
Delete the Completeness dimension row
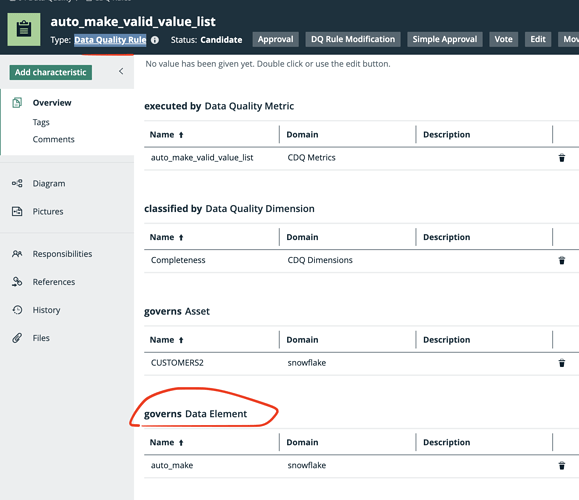[x=562, y=260]
